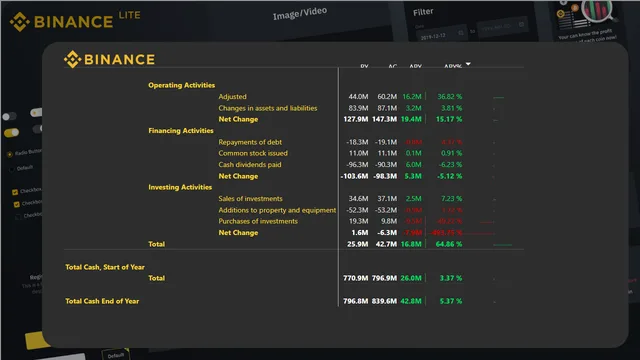Viewport: 640px width, 360px height.
Task: Click the -52.3M Additions to property value
Action: click(x=357, y=210)
